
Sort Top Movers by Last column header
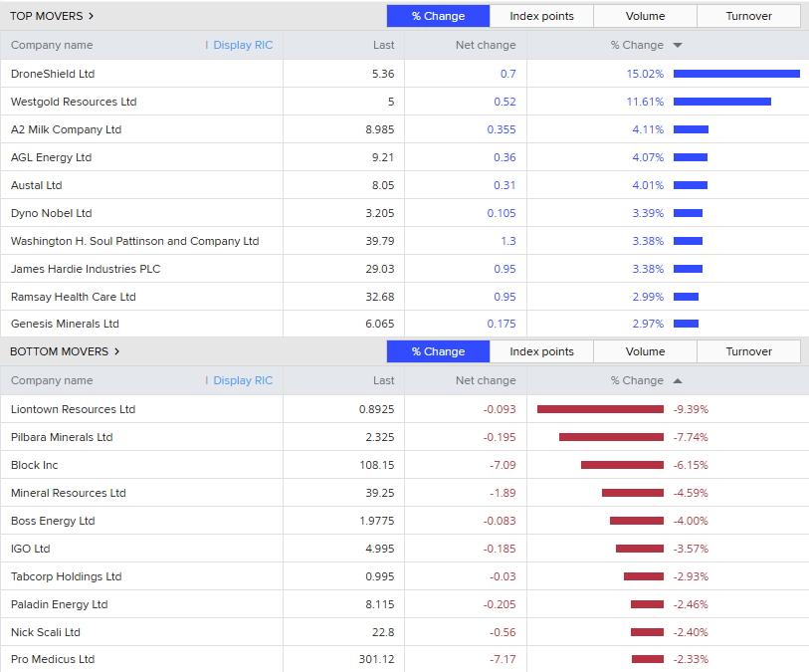coord(383,45)
